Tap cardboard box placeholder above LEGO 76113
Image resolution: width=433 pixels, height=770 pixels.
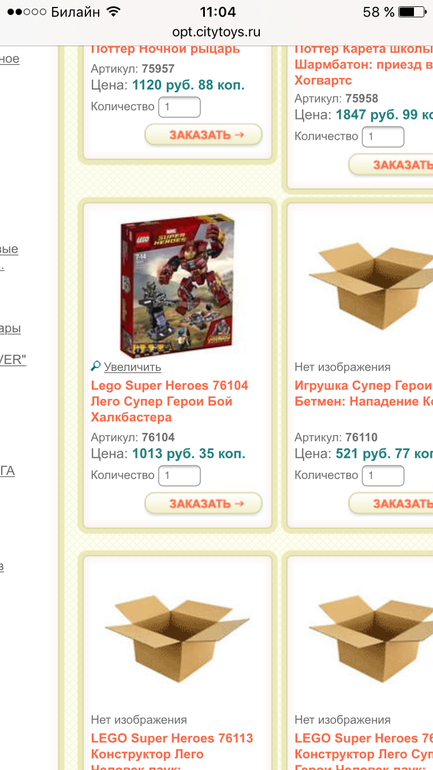pos(177,638)
